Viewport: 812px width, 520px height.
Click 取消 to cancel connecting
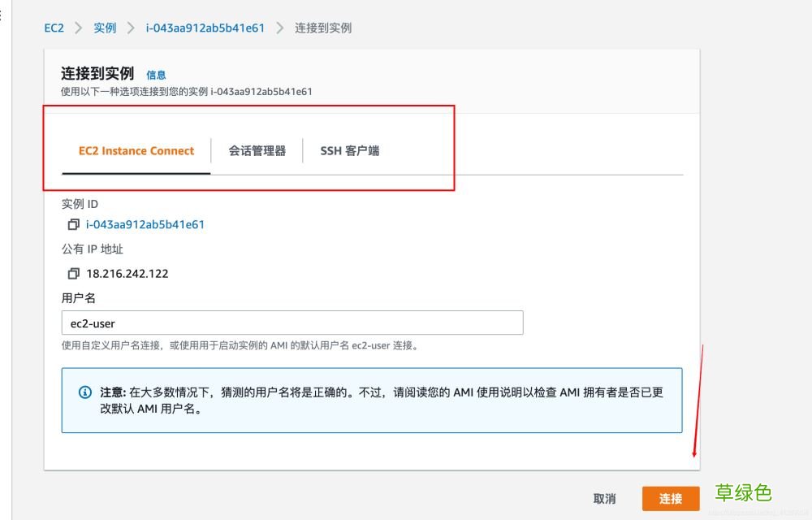click(604, 498)
